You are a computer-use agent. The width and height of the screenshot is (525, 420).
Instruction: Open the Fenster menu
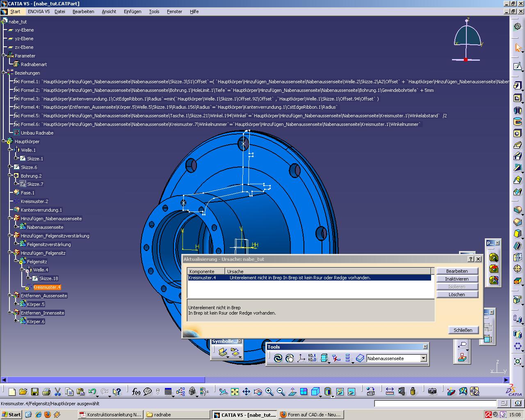174,11
